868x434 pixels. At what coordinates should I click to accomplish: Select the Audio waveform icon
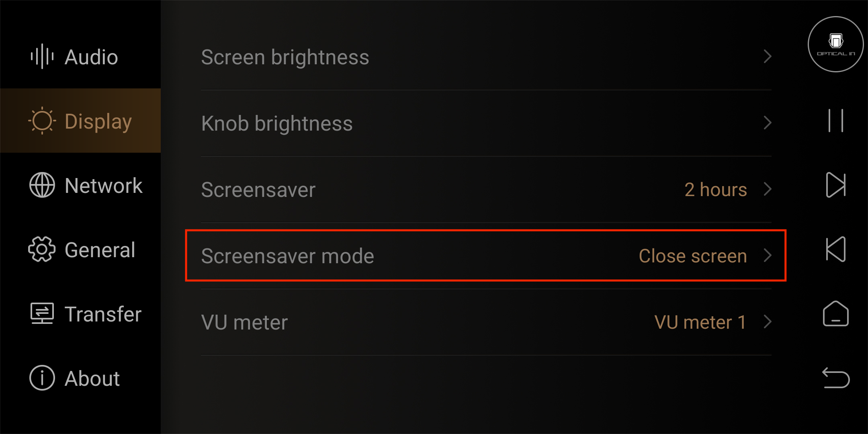[x=42, y=56]
